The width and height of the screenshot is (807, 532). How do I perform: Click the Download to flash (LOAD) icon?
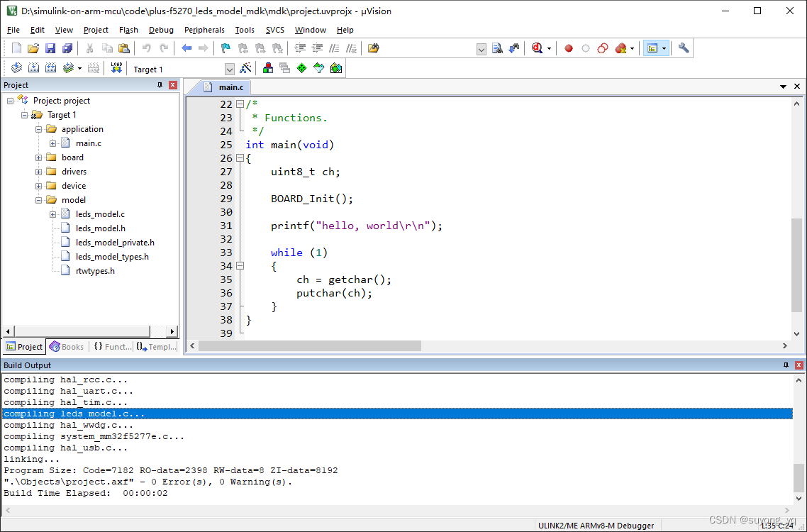point(117,68)
